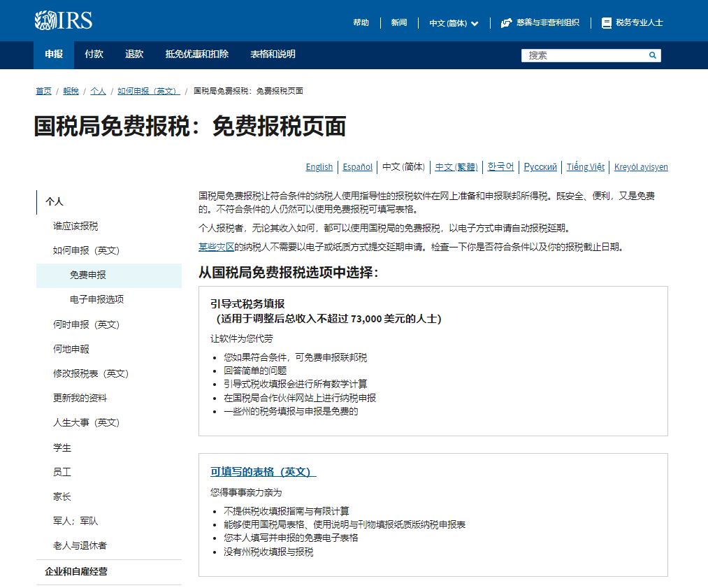Open 何地申報 in the sidebar
The width and height of the screenshot is (708, 588).
[x=71, y=349]
